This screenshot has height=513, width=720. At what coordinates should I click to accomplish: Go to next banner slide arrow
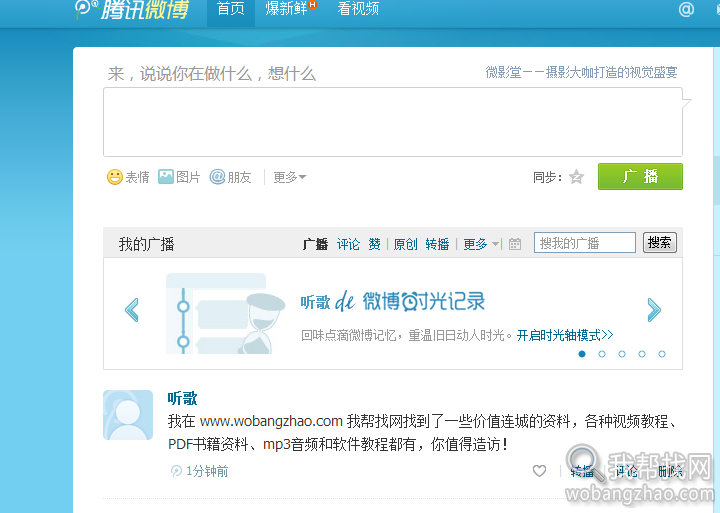(654, 310)
